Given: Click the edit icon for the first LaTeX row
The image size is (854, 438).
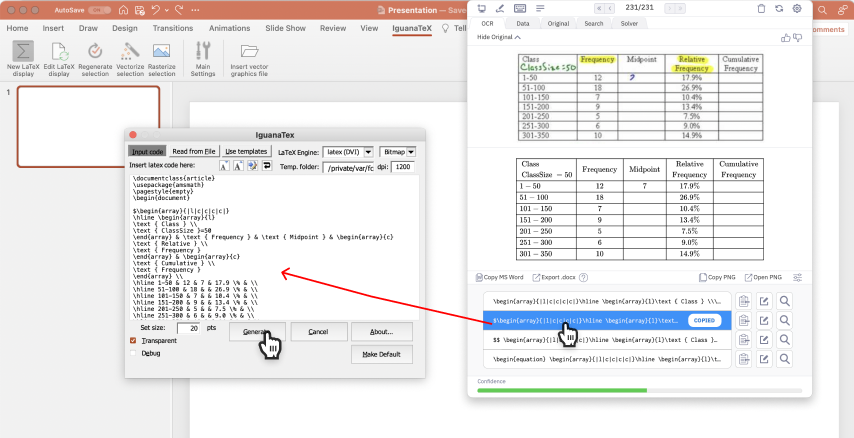Looking at the screenshot, I should 764,301.
